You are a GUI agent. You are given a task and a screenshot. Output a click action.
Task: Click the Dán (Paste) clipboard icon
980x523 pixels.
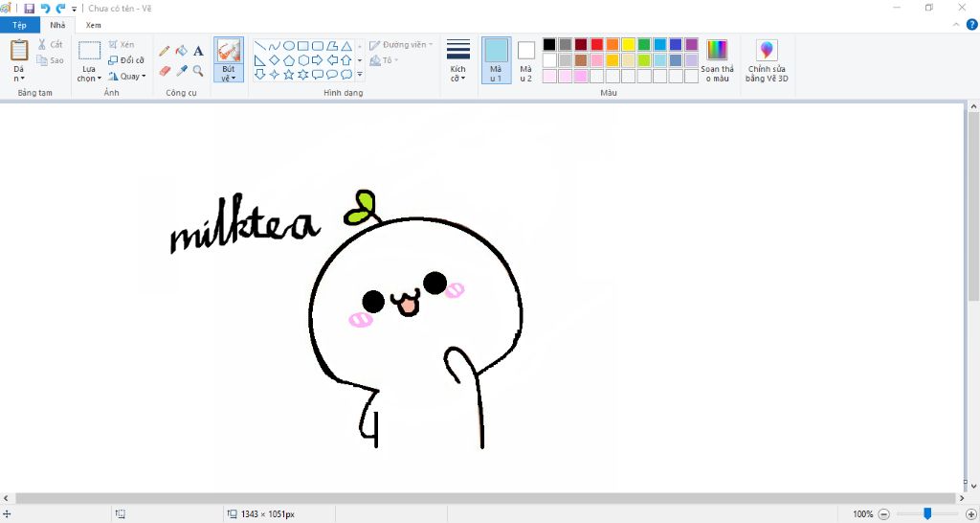point(19,50)
